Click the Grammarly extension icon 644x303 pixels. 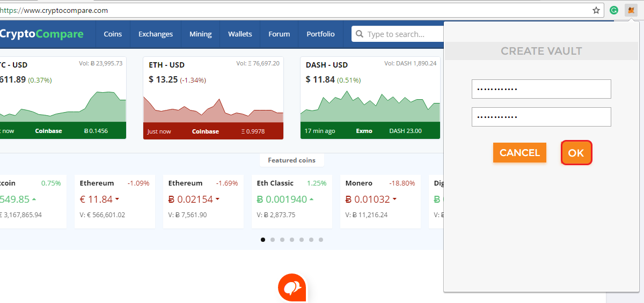pyautogui.click(x=614, y=10)
